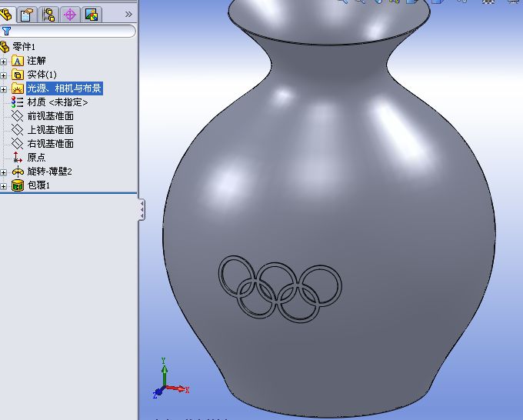Expand the 光源、相机与布景 folder
Image resolution: width=523 pixels, height=420 pixels.
pos(3,89)
